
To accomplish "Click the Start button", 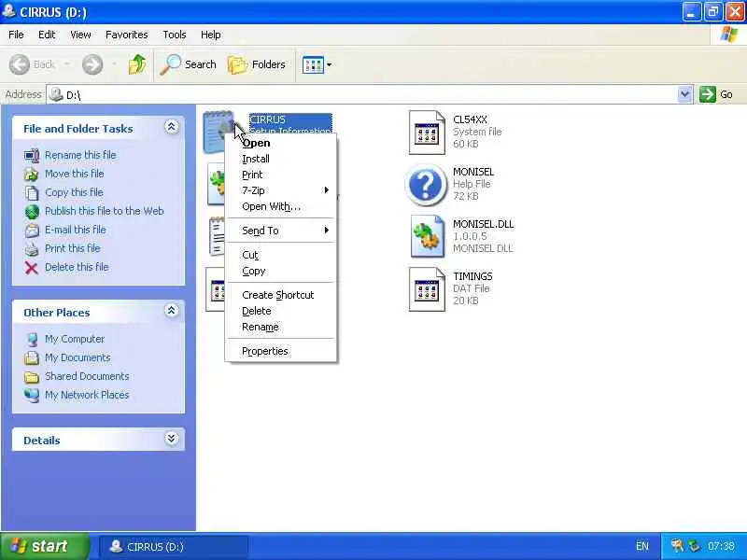I will tap(44, 546).
